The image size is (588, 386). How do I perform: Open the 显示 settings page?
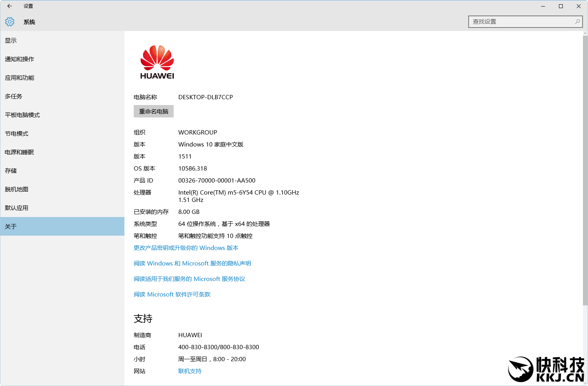62,40
